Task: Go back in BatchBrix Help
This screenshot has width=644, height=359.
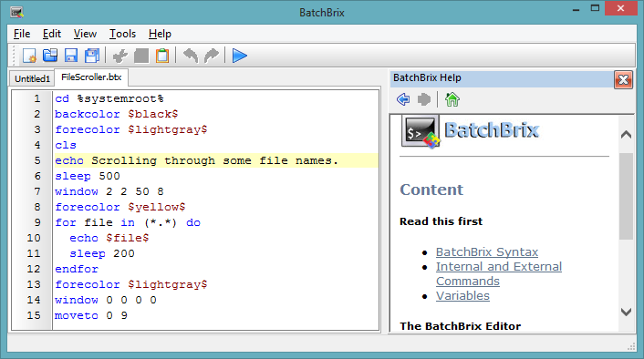Action: tap(403, 99)
